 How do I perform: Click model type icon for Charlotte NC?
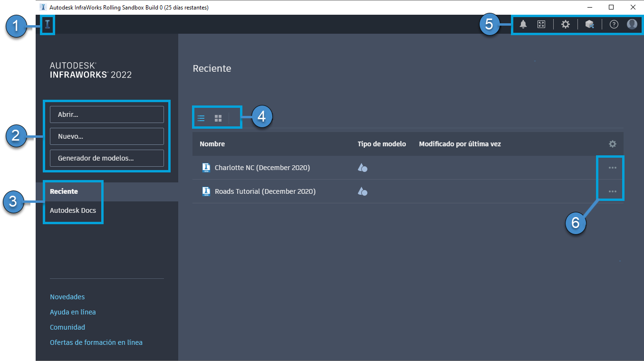pyautogui.click(x=363, y=168)
